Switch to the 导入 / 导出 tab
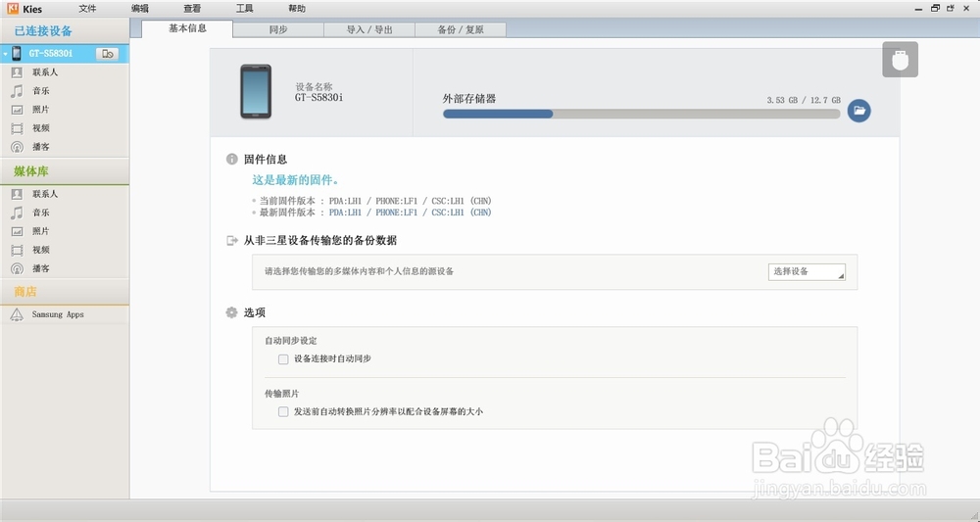Image resolution: width=980 pixels, height=522 pixels. (x=369, y=29)
